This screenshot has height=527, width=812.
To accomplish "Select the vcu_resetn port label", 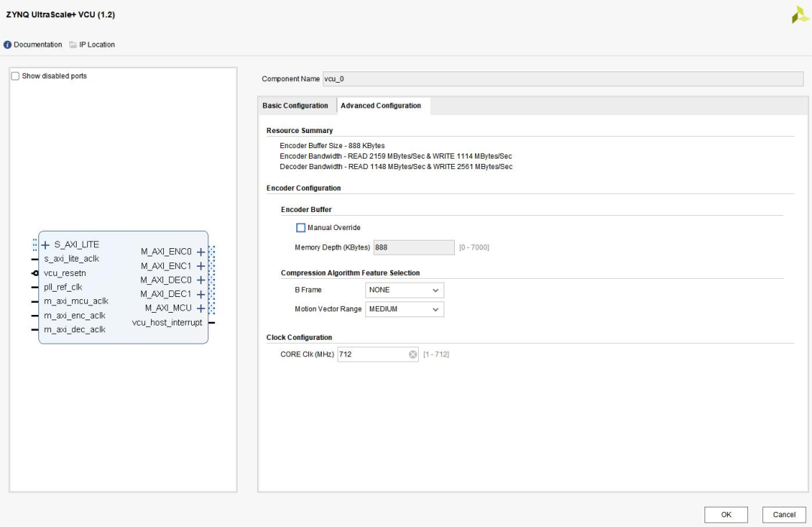I will (65, 274).
